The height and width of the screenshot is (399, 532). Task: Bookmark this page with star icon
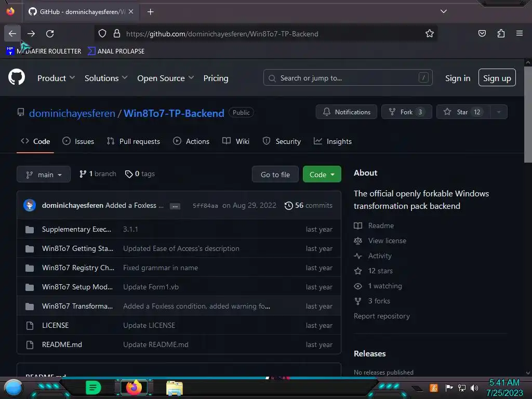(430, 34)
